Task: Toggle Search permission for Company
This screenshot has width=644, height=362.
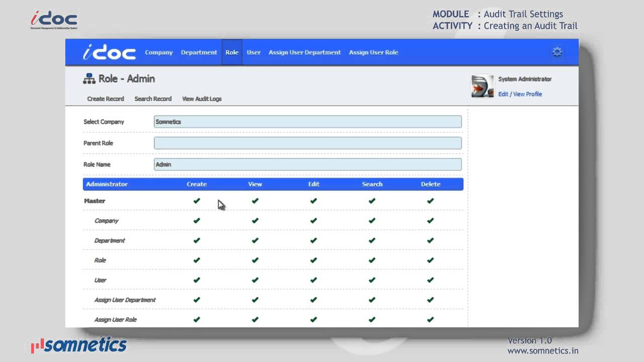Action: (x=372, y=220)
